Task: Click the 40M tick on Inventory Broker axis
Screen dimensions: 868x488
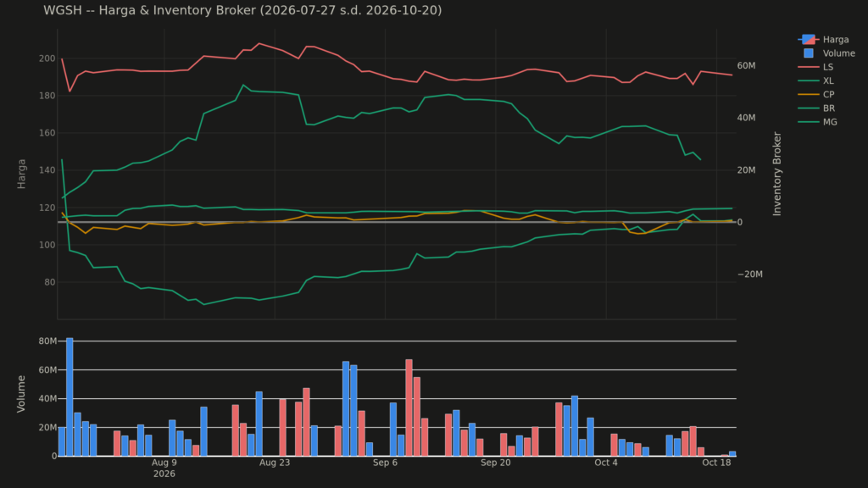Action: [746, 118]
